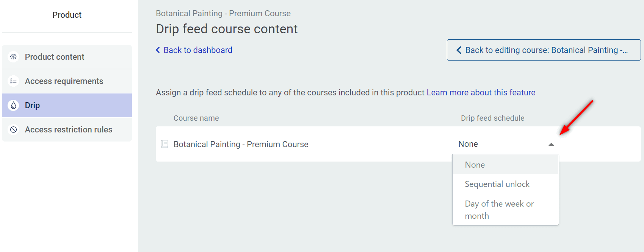Viewport: 644px width, 252px height.
Task: Select the Drip label in the sidebar
Action: [x=32, y=105]
